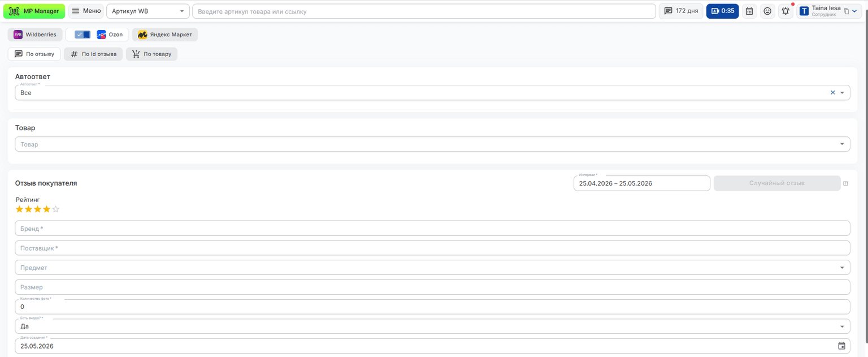The width and height of the screenshot is (868, 357).
Task: Click the calendar icon in the creation date field
Action: tap(841, 346)
